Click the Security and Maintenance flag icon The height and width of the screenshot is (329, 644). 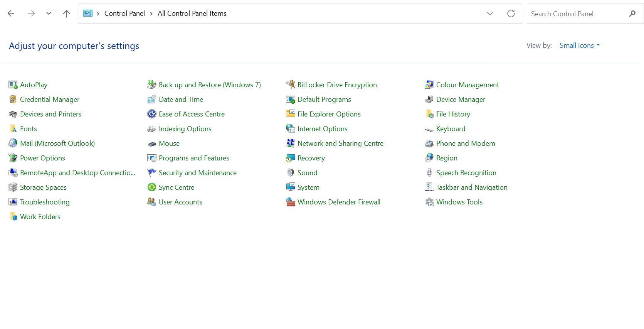click(x=152, y=173)
